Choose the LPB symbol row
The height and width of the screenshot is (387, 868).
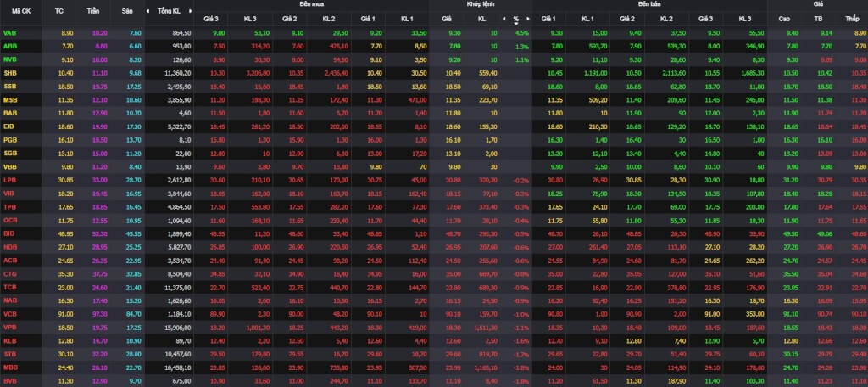pos(10,180)
